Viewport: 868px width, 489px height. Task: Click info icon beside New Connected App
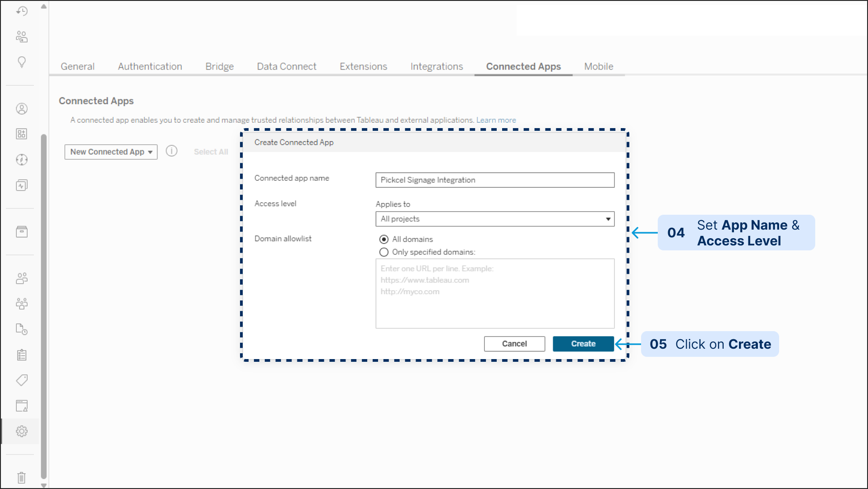coord(171,151)
